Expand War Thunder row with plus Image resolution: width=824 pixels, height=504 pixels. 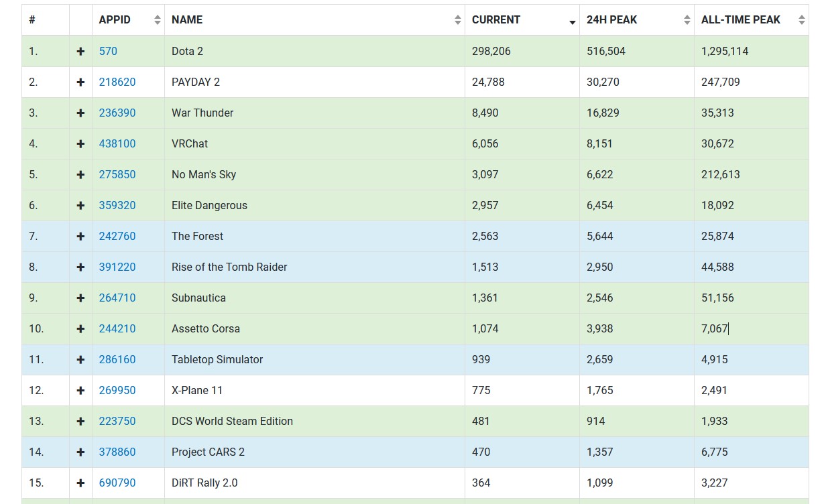pos(80,113)
